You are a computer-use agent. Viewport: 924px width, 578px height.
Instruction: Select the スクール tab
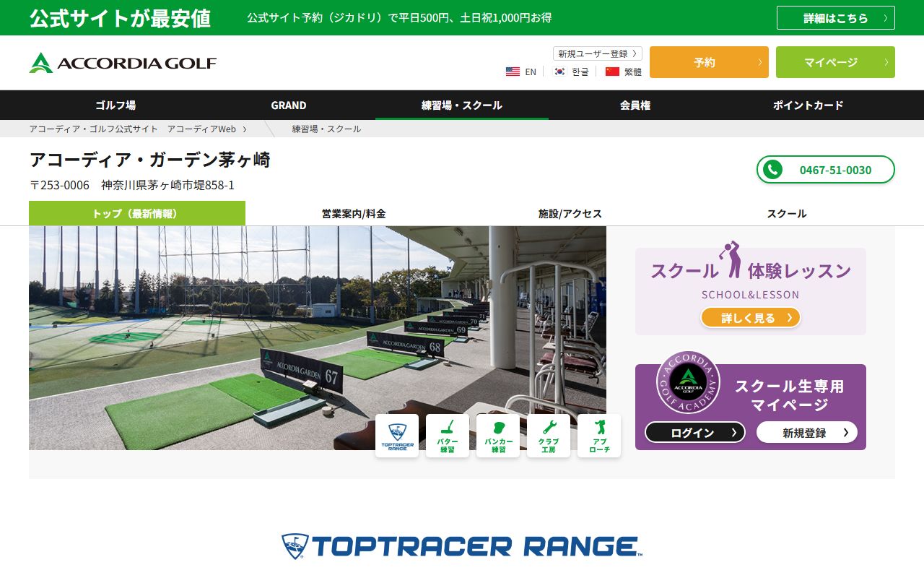pos(787,213)
